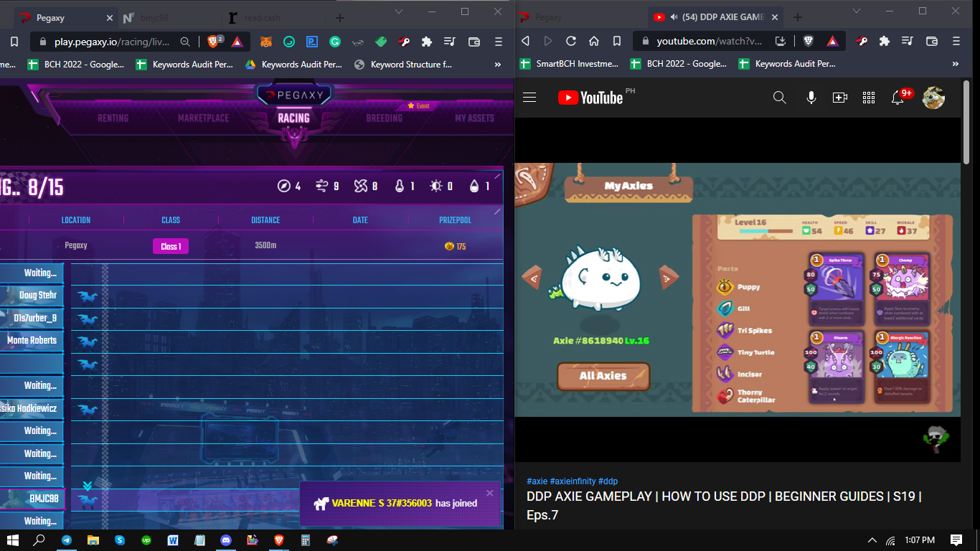Open Telegram from the taskbar

[67, 540]
